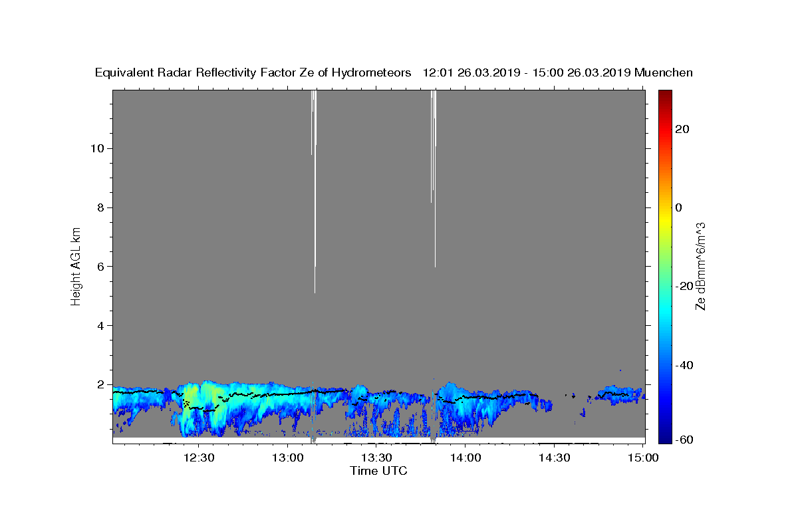Image resolution: width=798 pixels, height=532 pixels.
Task: Click the height tick label '6'
Action: pyautogui.click(x=101, y=267)
